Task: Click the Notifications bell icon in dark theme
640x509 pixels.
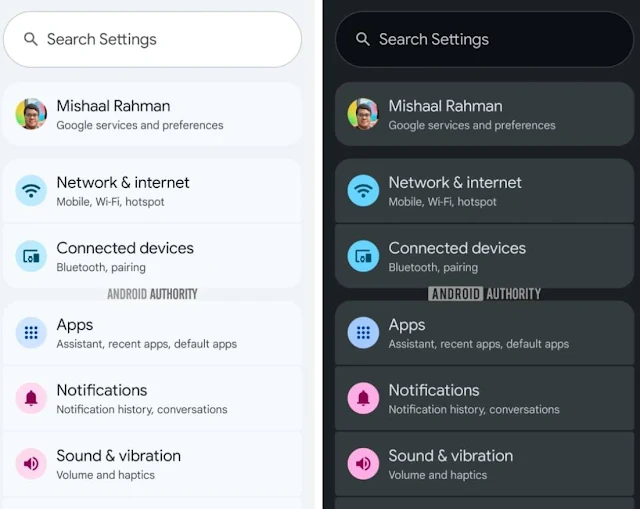Action: [363, 398]
